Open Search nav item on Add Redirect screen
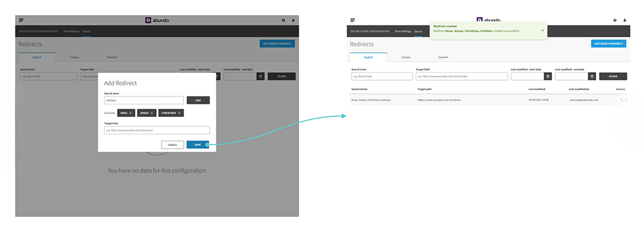Screen dimensions: 644x232 86,31
